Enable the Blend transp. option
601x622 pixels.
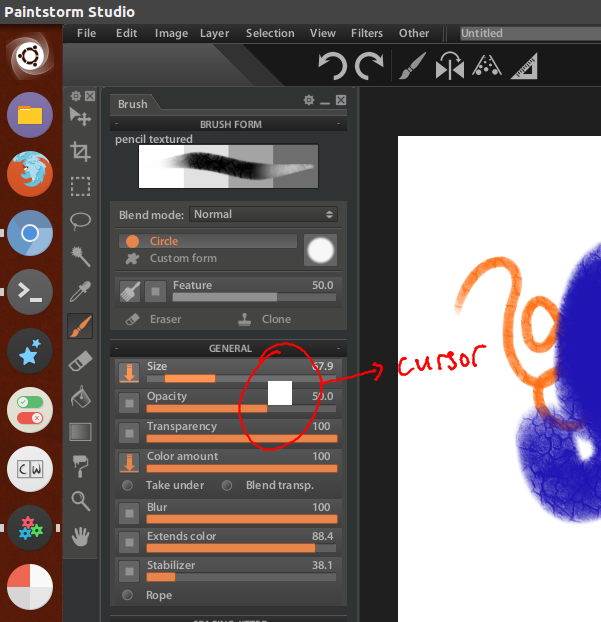[227, 485]
